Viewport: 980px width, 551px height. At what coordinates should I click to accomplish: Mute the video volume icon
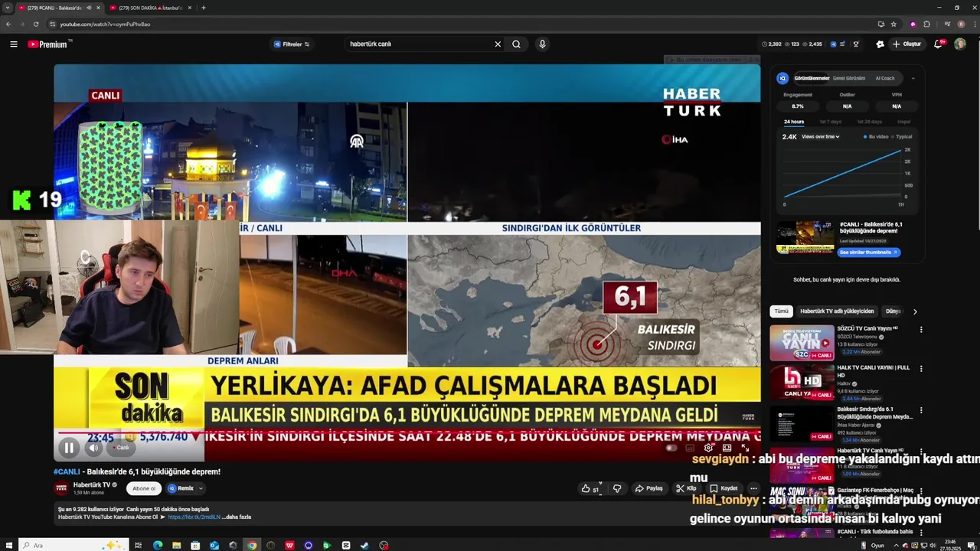click(x=93, y=448)
